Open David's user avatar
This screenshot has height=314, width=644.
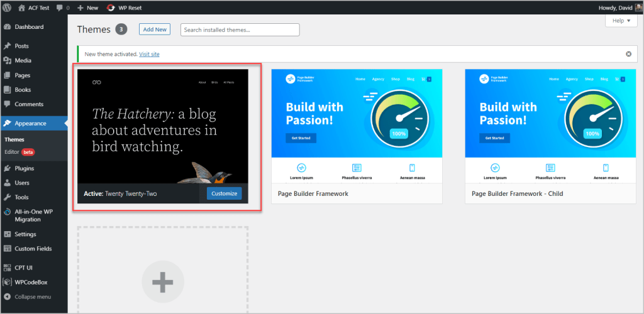coord(638,8)
